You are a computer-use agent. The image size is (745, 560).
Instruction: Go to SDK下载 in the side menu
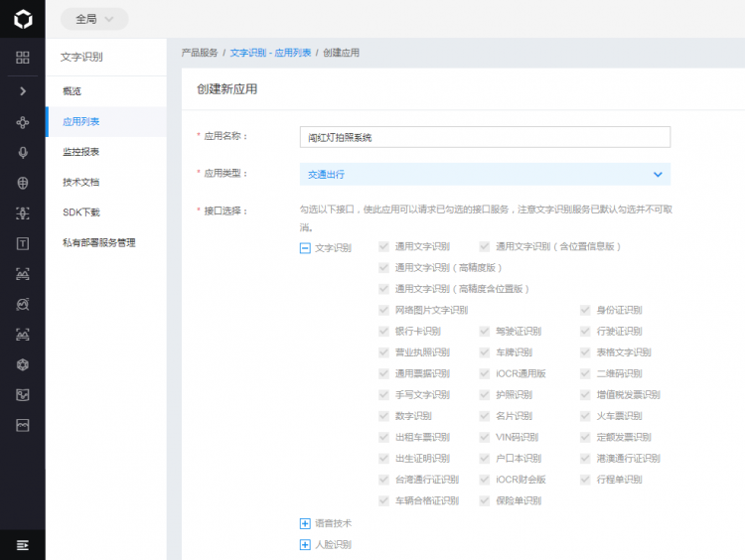pos(106,212)
